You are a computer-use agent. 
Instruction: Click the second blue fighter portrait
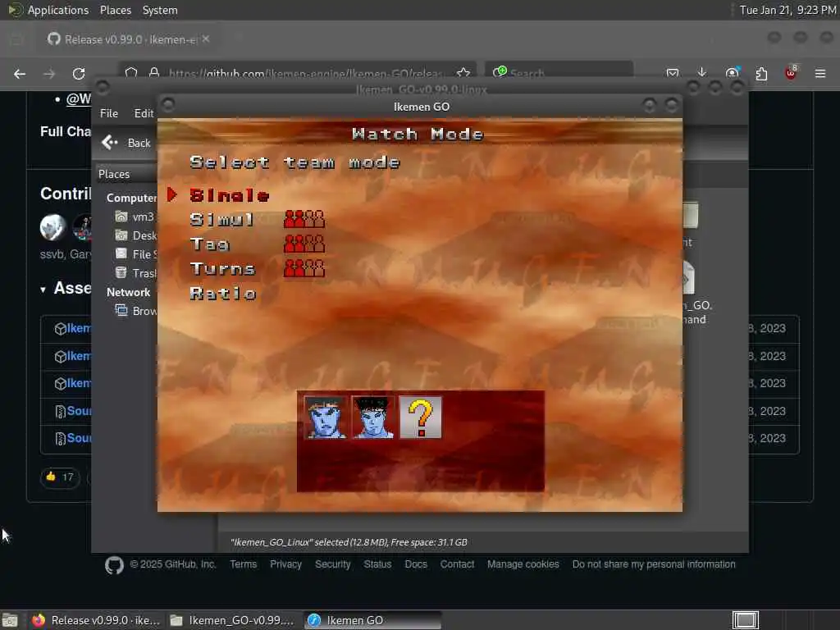[x=373, y=418]
